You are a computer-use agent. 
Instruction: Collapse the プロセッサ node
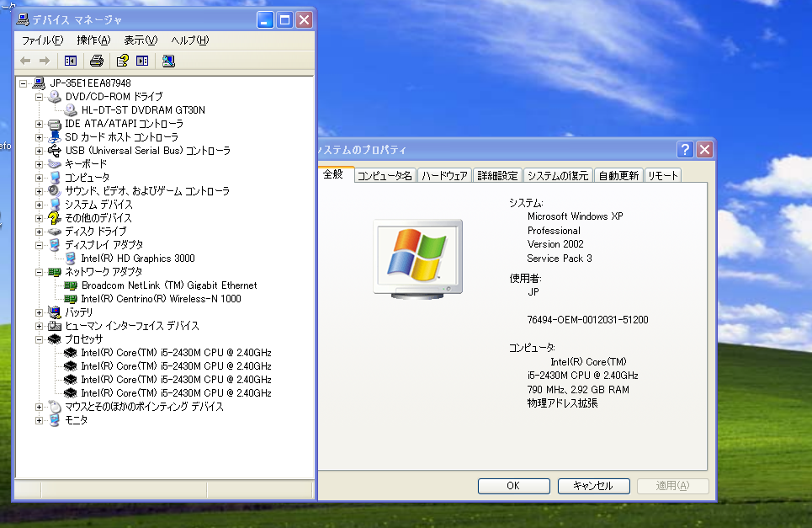[x=39, y=339]
